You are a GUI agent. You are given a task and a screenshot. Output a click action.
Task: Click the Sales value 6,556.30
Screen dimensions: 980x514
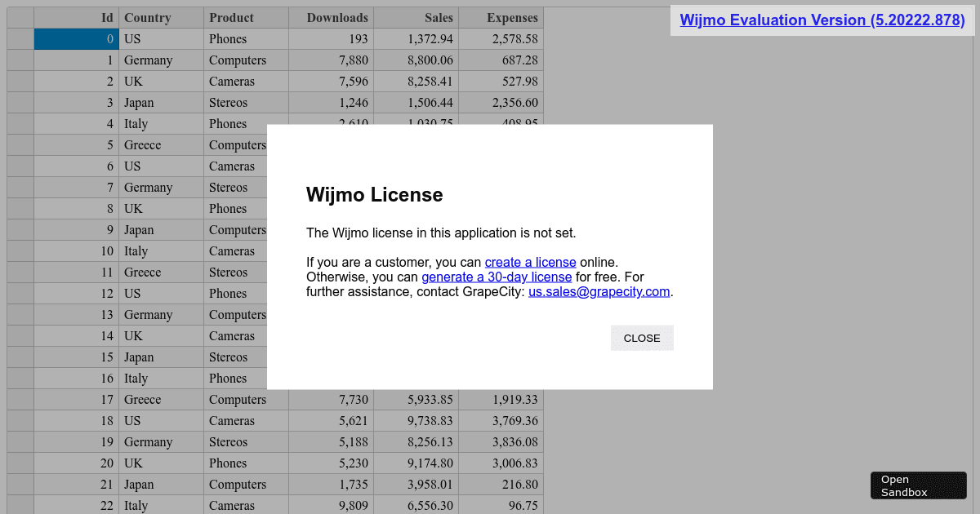(416, 505)
